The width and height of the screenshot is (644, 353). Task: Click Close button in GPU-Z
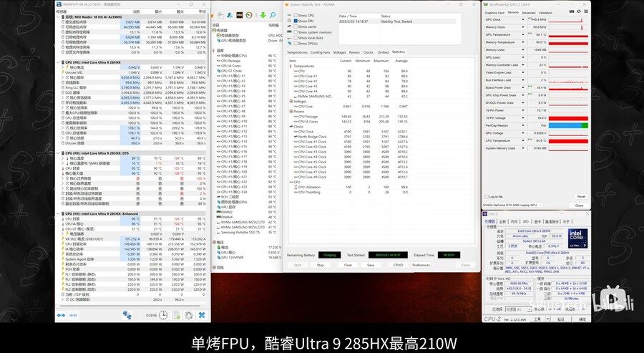[579, 205]
